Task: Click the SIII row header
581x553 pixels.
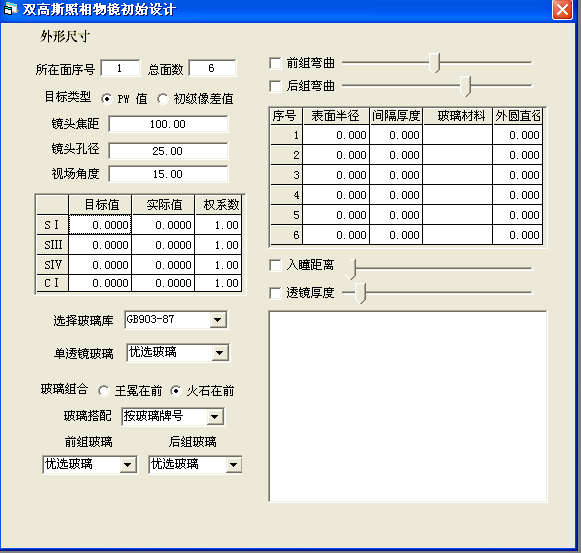Action: (x=52, y=245)
